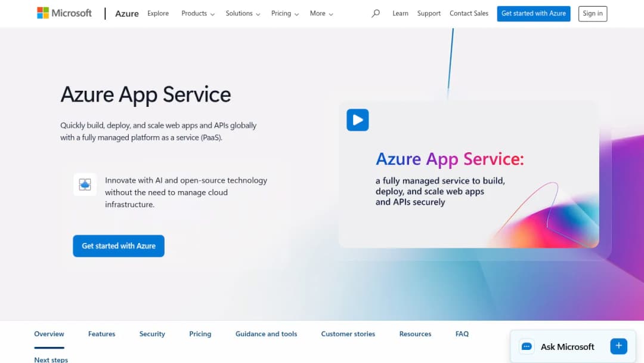The image size is (644, 363).
Task: Click the Sign in button
Action: [x=592, y=14]
